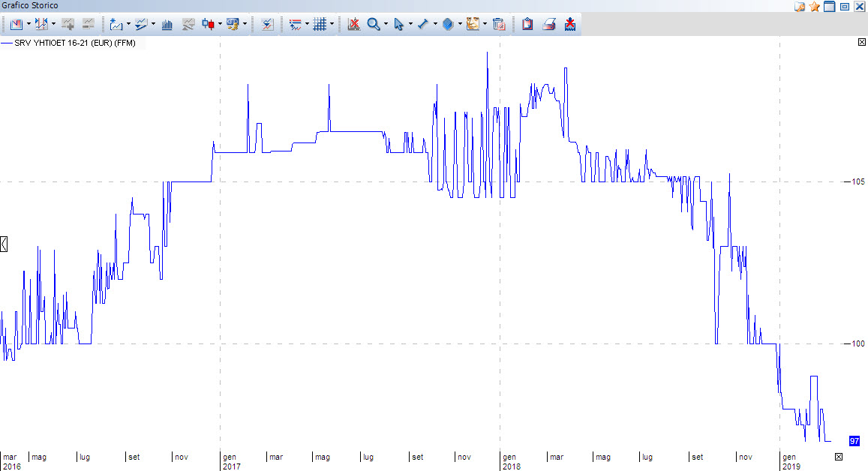Click the gold coins currency icon
Screen dimensions: 868x471
(233, 24)
